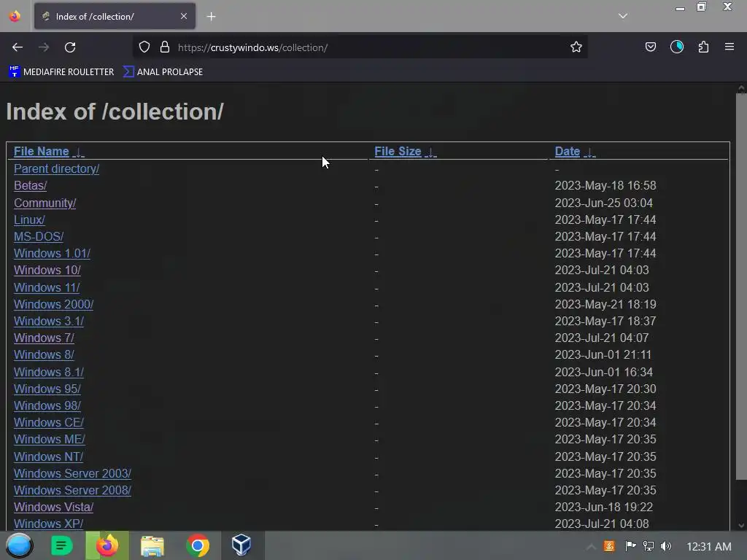Open the Windows 95/ folder

tap(47, 389)
